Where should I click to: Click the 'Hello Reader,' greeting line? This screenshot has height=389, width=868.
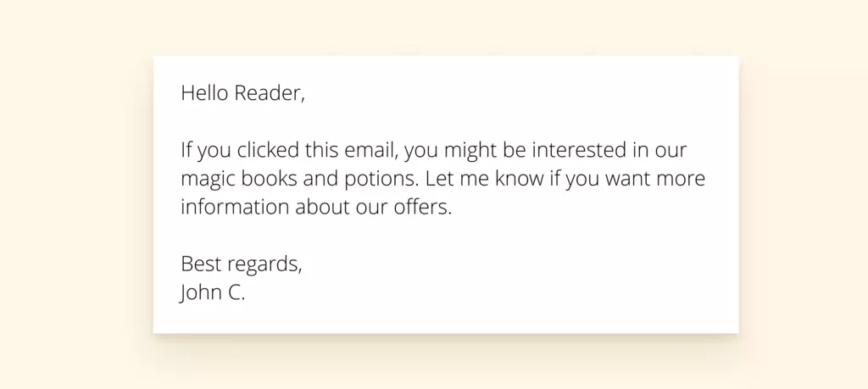coord(242,93)
